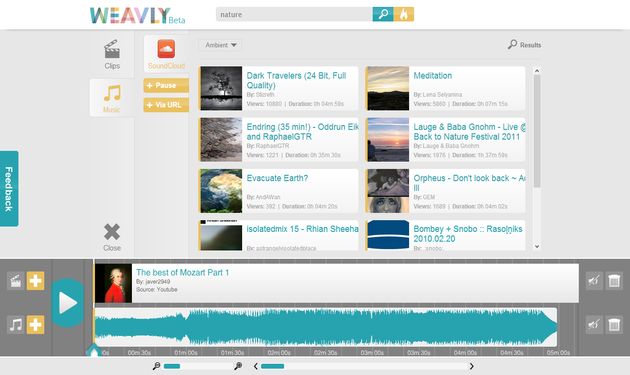The width and height of the screenshot is (630, 375).
Task: Open Evacuate Earth? track
Action: coord(277,178)
